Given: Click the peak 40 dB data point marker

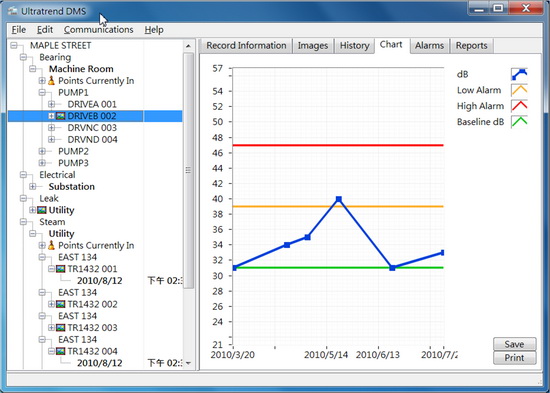Looking at the screenshot, I should point(338,199).
